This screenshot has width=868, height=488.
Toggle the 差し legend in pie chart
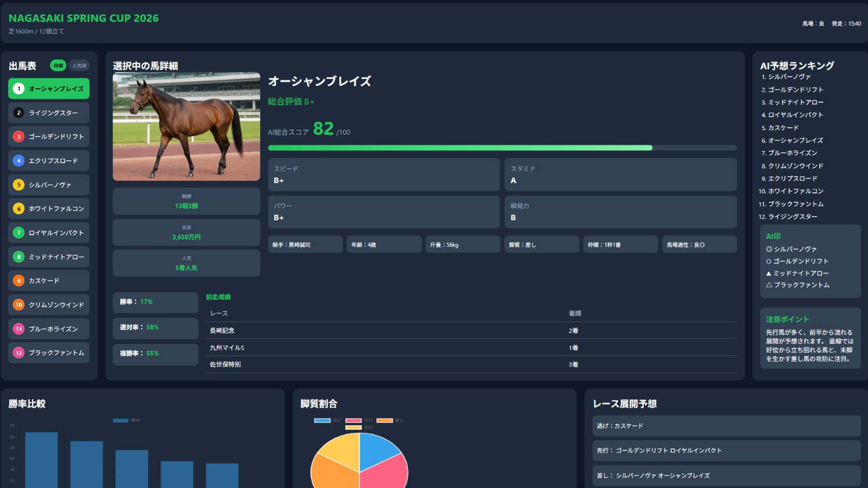point(390,420)
